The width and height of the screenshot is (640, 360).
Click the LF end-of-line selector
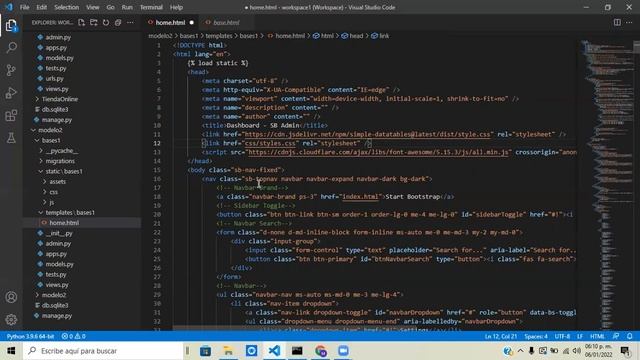(x=580, y=336)
